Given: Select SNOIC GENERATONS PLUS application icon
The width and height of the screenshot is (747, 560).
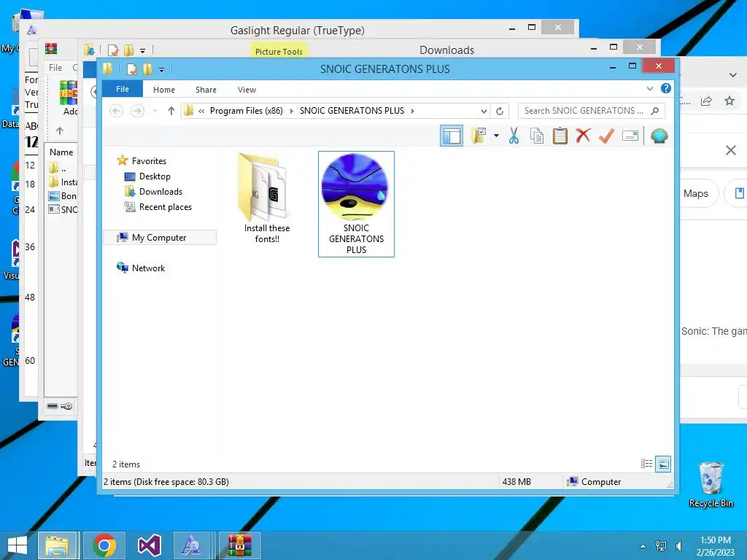Looking at the screenshot, I should pyautogui.click(x=356, y=204).
